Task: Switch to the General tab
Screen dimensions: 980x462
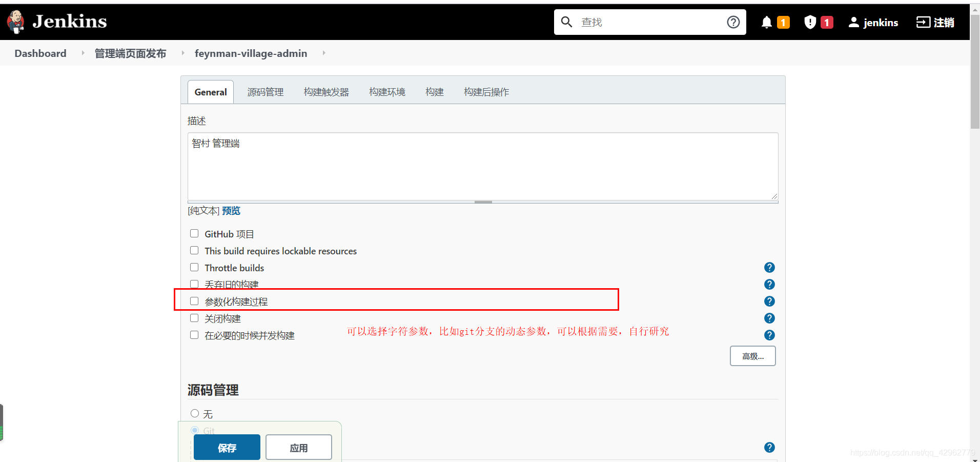Action: point(211,92)
